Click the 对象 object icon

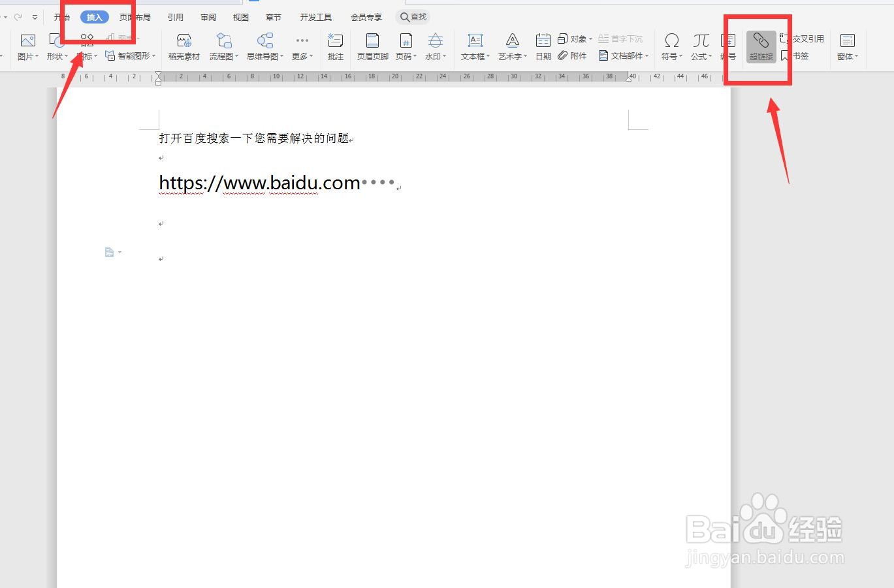562,39
